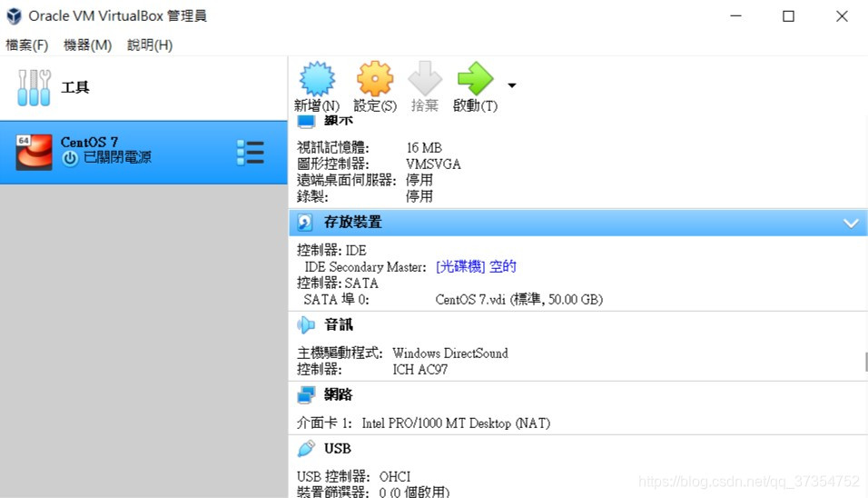Click the Storage (存放裝置) section header
The image size is (868, 498).
[x=578, y=223]
